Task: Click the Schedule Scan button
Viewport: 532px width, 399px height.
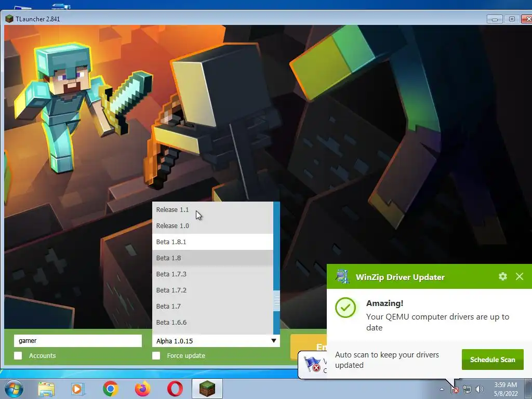Action: 493,360
